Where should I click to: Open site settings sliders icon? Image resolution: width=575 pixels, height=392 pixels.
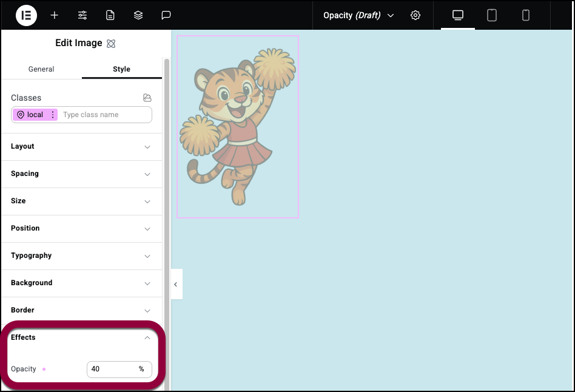click(82, 15)
